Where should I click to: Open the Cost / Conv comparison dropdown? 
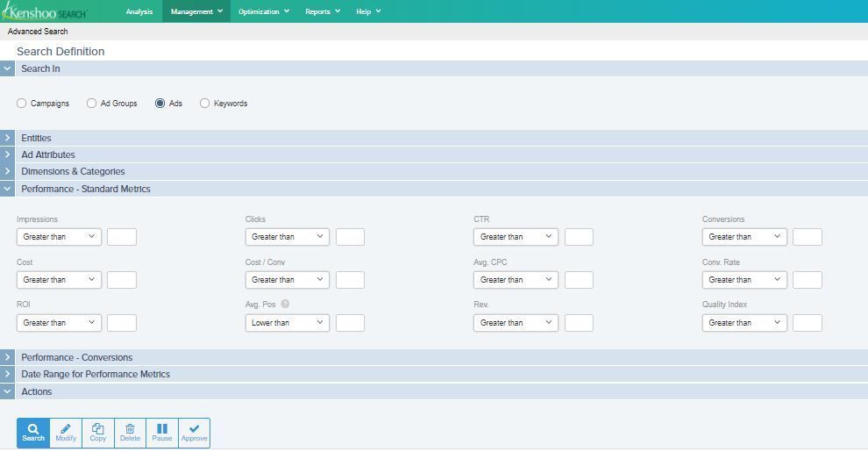288,280
